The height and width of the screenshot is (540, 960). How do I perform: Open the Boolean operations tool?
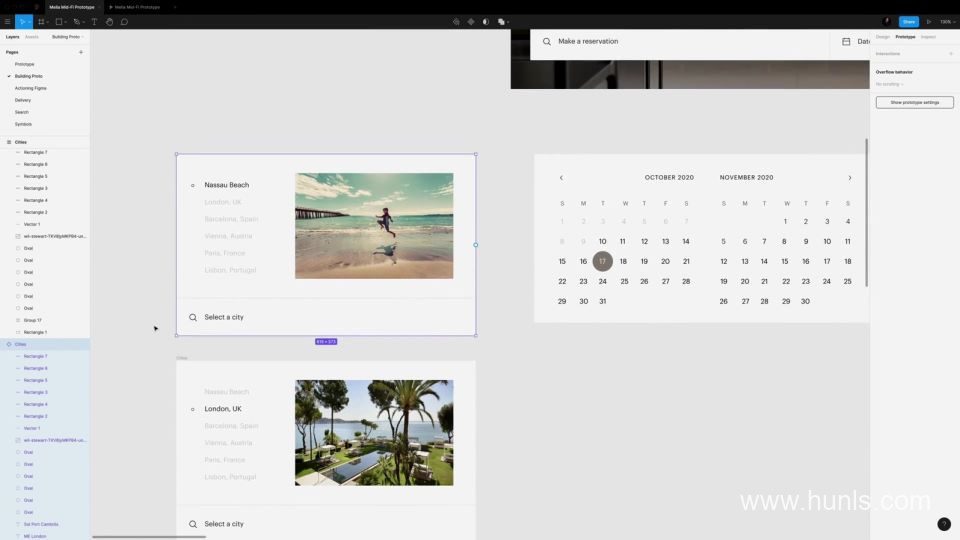(501, 21)
